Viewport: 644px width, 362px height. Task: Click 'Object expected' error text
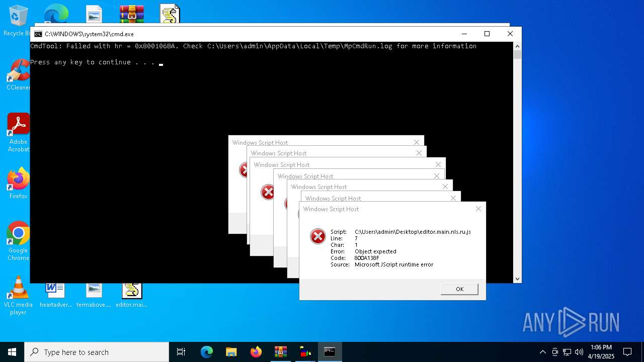(x=375, y=251)
